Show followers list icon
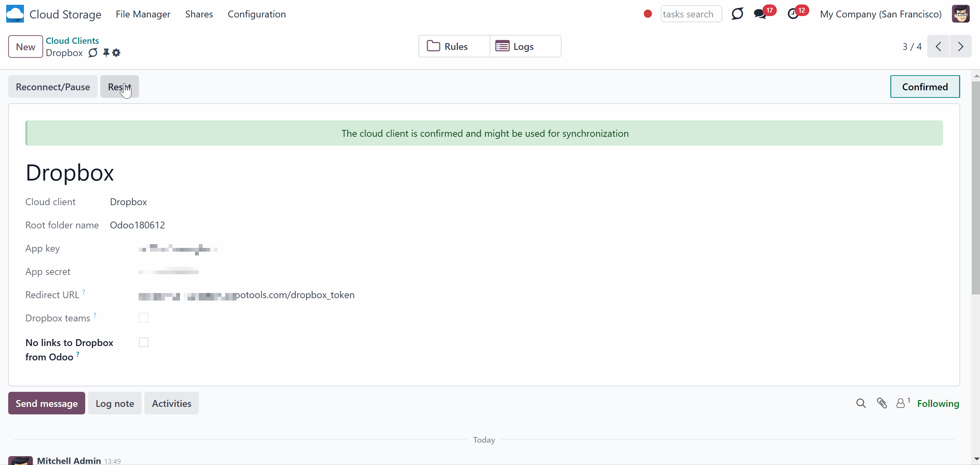The image size is (980, 465). 903,403
